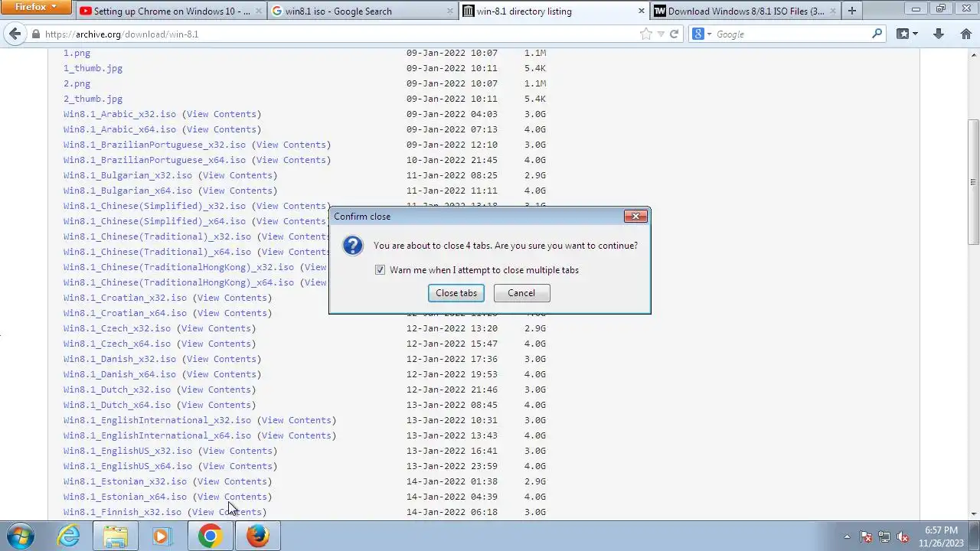This screenshot has height=551, width=980.
Task: Click the network status tray icon
Action: point(884,536)
